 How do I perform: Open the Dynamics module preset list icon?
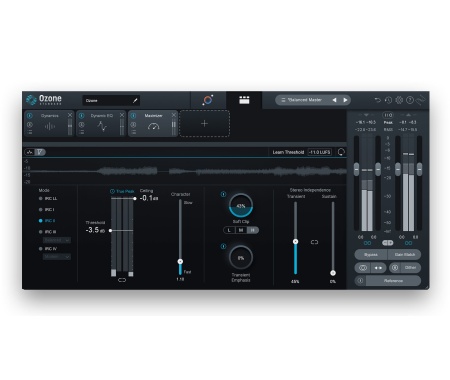pyautogui.click(x=30, y=132)
